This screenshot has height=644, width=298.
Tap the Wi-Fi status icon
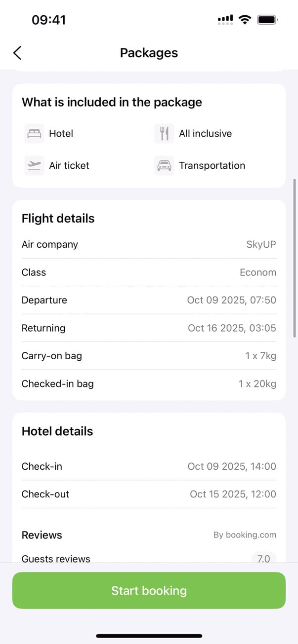244,20
